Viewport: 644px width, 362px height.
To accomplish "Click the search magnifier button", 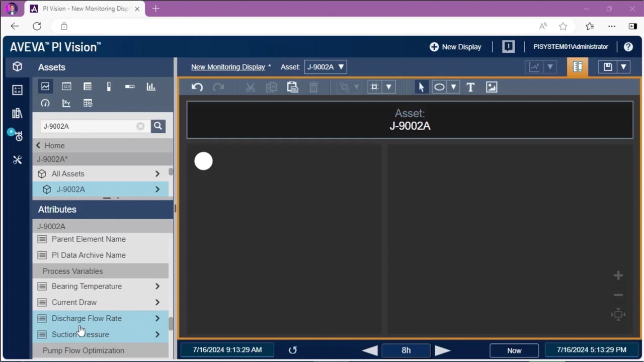I will pos(158,126).
